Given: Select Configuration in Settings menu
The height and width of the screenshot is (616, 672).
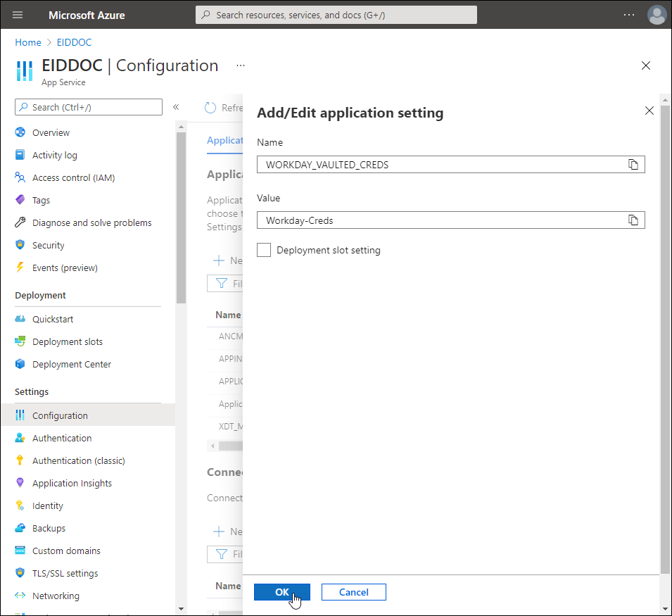Looking at the screenshot, I should (x=60, y=415).
